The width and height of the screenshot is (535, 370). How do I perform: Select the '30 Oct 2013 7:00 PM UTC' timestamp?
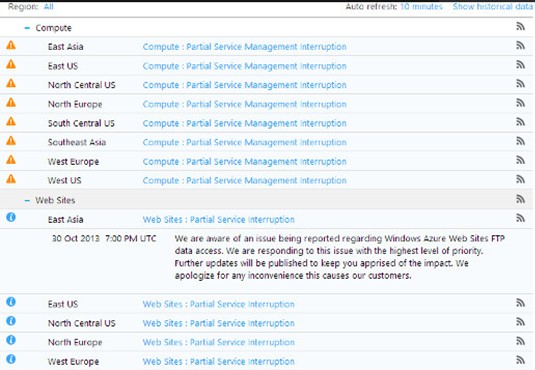click(x=104, y=238)
